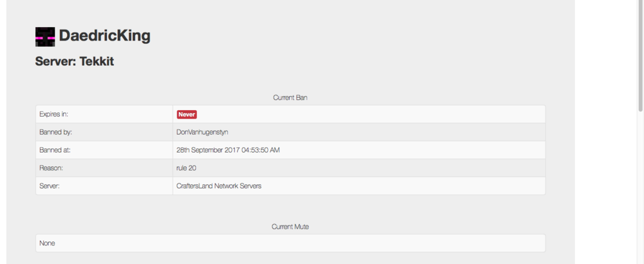644x264 pixels.
Task: Click the DaedricKing player name heading
Action: point(104,36)
